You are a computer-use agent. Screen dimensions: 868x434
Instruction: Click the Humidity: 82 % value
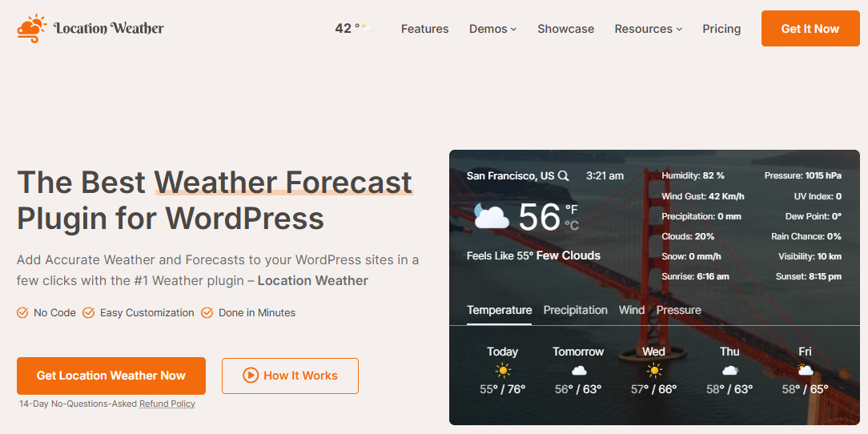[693, 175]
